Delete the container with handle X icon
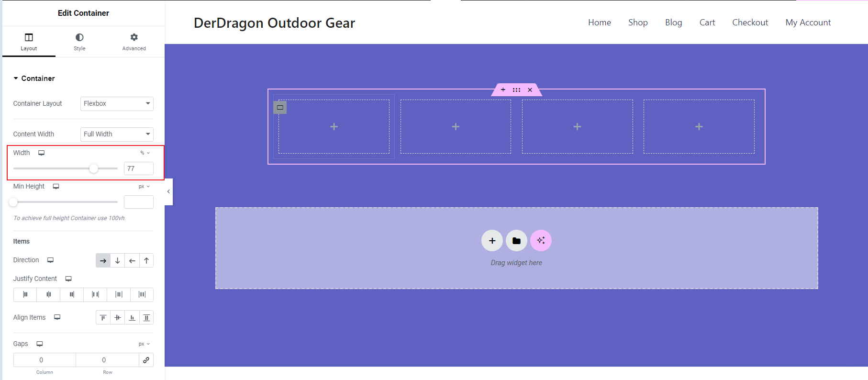 pyautogui.click(x=530, y=89)
